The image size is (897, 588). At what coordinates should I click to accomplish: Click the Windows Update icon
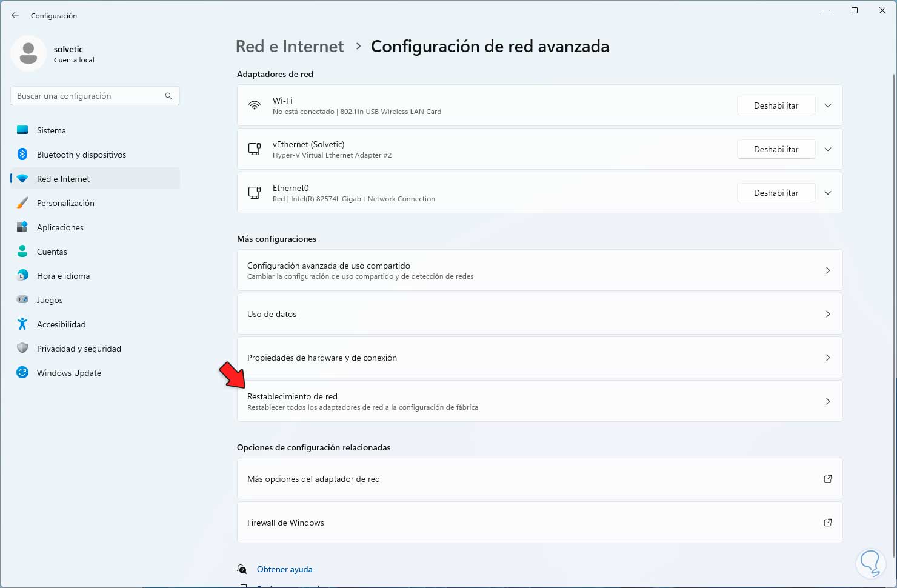coord(22,373)
